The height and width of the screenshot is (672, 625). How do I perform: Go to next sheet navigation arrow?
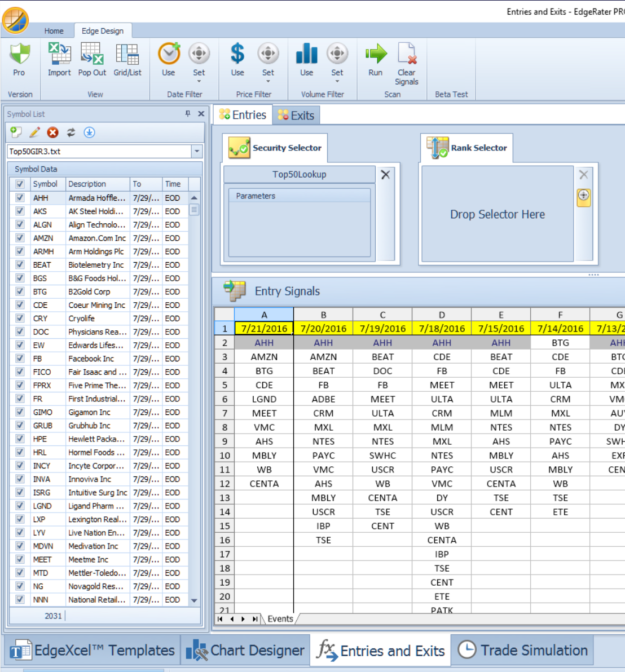point(243,619)
